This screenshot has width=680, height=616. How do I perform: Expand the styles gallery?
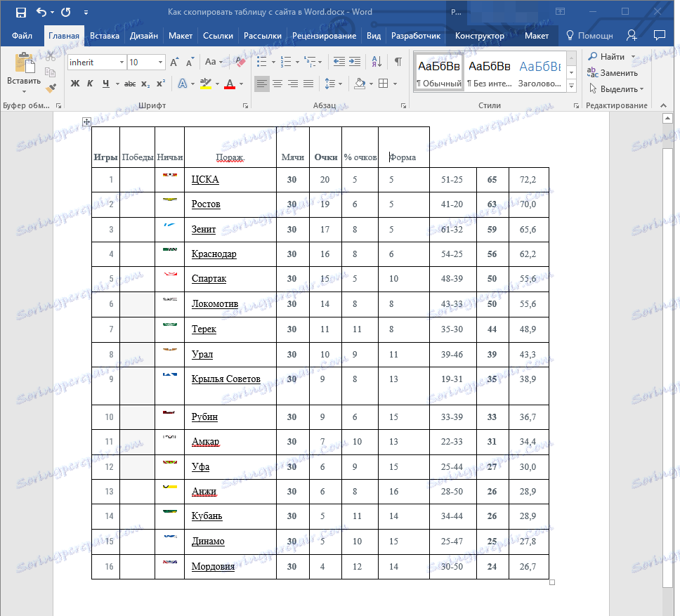click(572, 86)
